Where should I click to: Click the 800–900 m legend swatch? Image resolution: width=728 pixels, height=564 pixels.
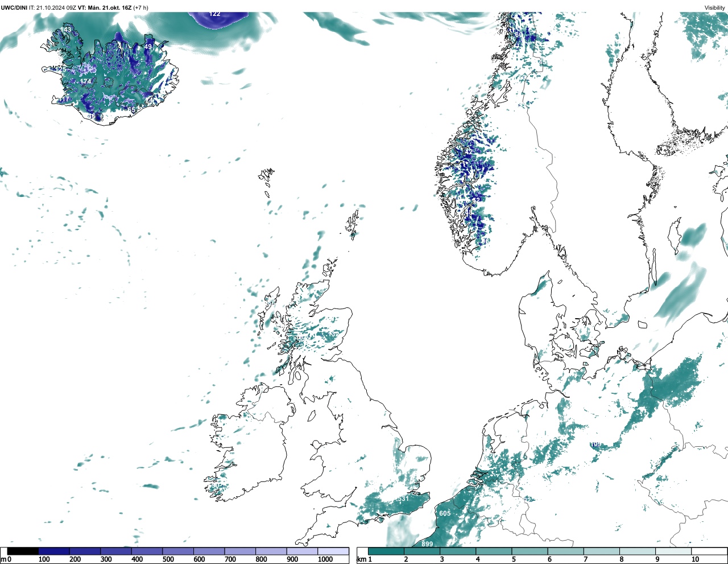271,551
